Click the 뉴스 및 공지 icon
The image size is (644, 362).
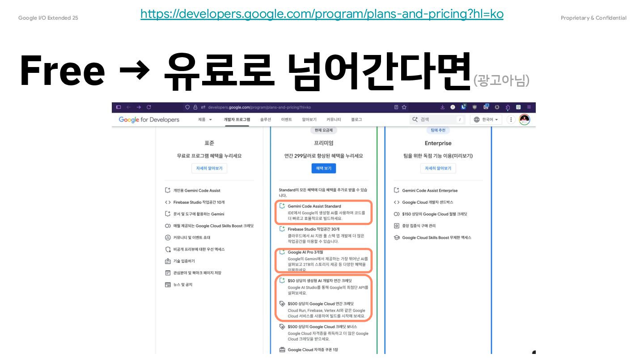pyautogui.click(x=168, y=285)
